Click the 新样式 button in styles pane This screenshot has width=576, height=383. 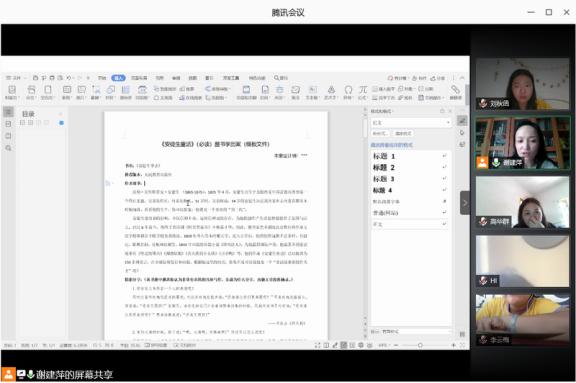(x=380, y=133)
